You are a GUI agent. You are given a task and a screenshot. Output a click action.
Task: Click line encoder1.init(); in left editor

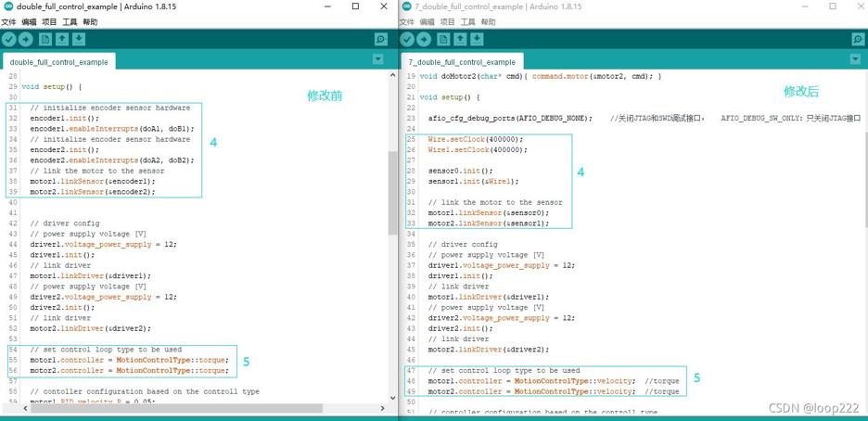(64, 118)
